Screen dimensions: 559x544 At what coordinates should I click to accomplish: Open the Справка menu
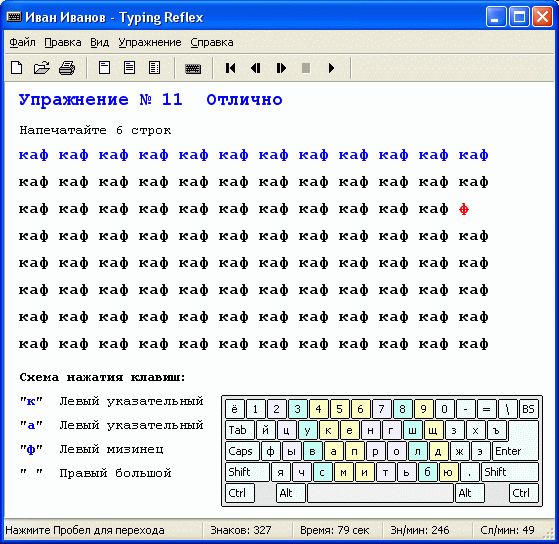pyautogui.click(x=212, y=42)
